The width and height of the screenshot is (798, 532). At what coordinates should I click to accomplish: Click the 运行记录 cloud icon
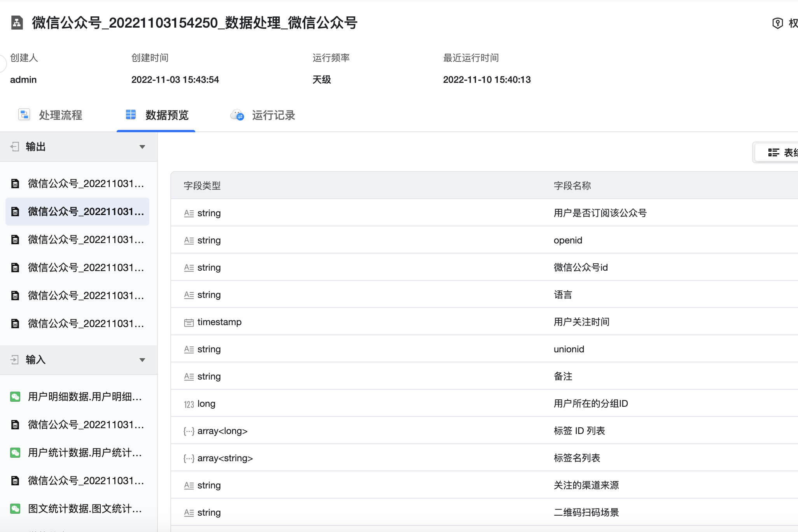237,115
